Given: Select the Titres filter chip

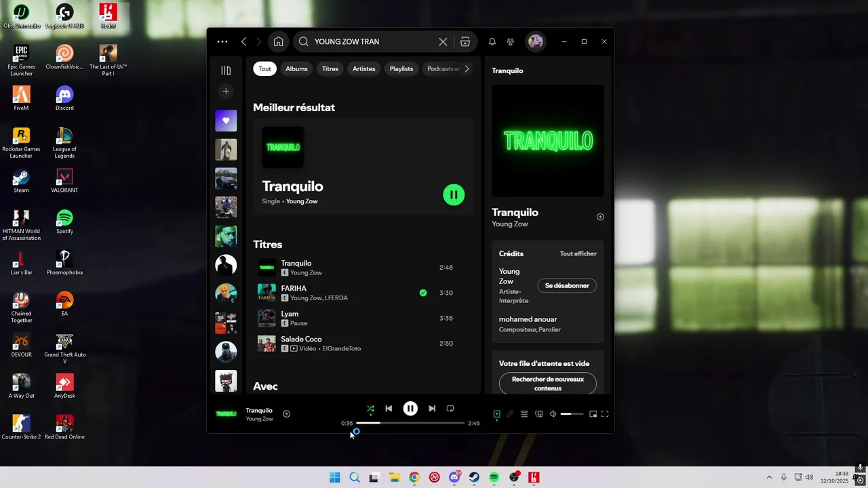Looking at the screenshot, I should [x=330, y=68].
